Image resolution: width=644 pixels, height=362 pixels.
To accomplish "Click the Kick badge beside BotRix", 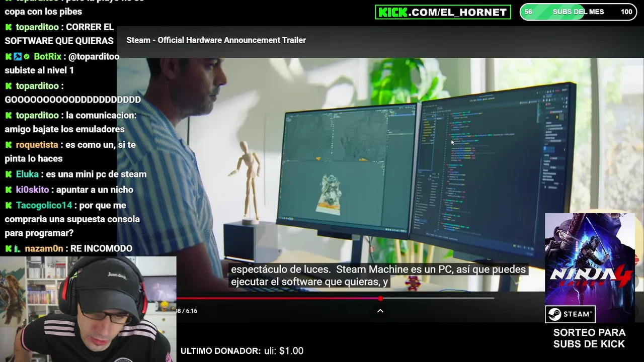I will click(x=9, y=57).
